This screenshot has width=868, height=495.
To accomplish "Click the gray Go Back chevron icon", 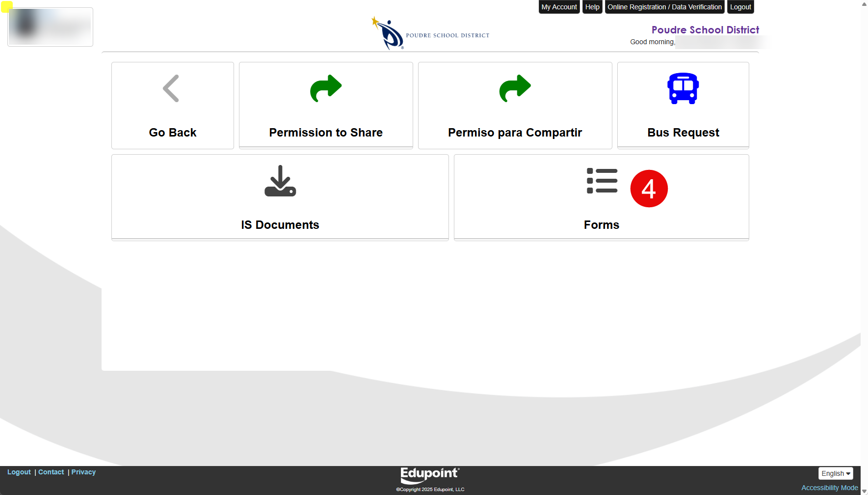I will pos(171,88).
